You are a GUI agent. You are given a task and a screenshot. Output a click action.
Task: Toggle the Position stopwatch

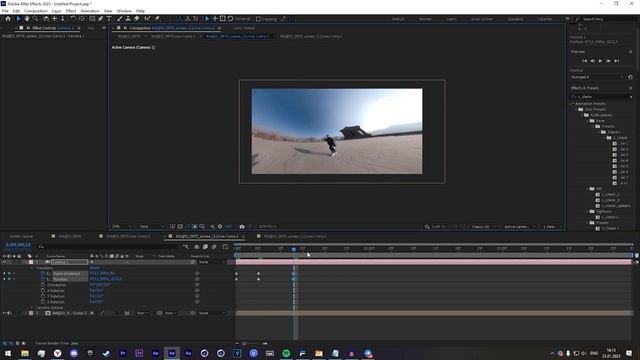point(42,279)
